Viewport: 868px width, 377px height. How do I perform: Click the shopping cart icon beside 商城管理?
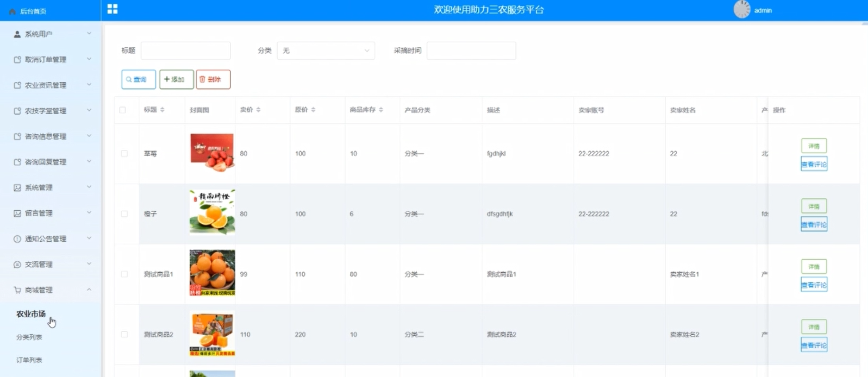(x=17, y=290)
